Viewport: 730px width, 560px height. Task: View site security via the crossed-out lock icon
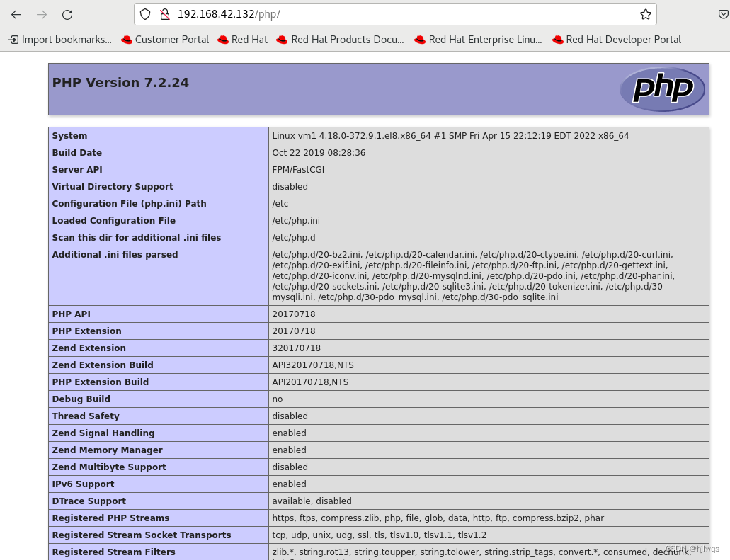pos(164,14)
